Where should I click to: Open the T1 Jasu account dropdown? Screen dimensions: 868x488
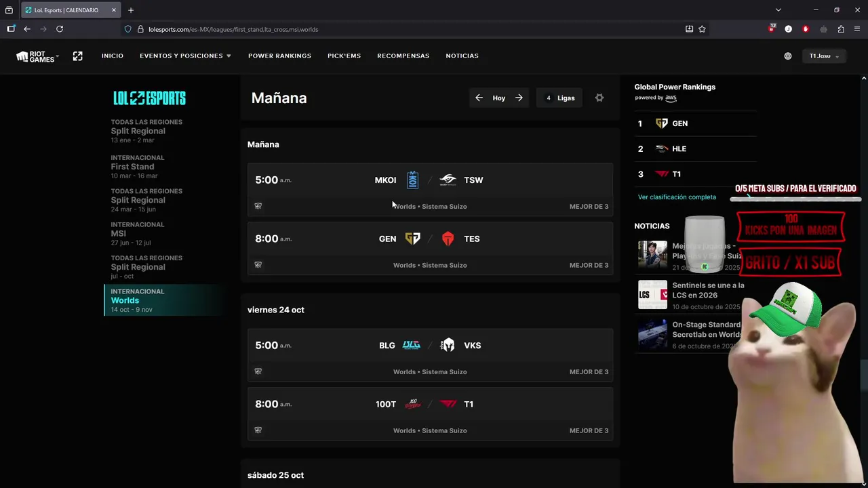click(x=824, y=56)
